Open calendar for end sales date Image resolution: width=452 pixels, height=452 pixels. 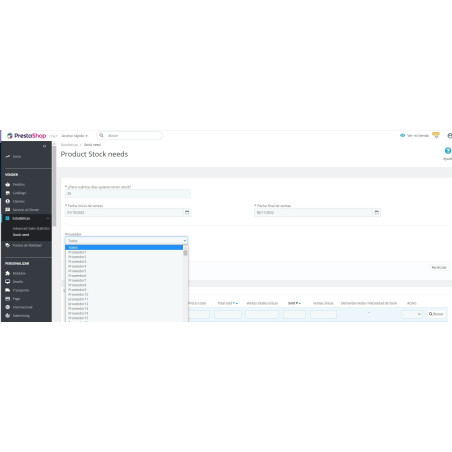pos(376,212)
